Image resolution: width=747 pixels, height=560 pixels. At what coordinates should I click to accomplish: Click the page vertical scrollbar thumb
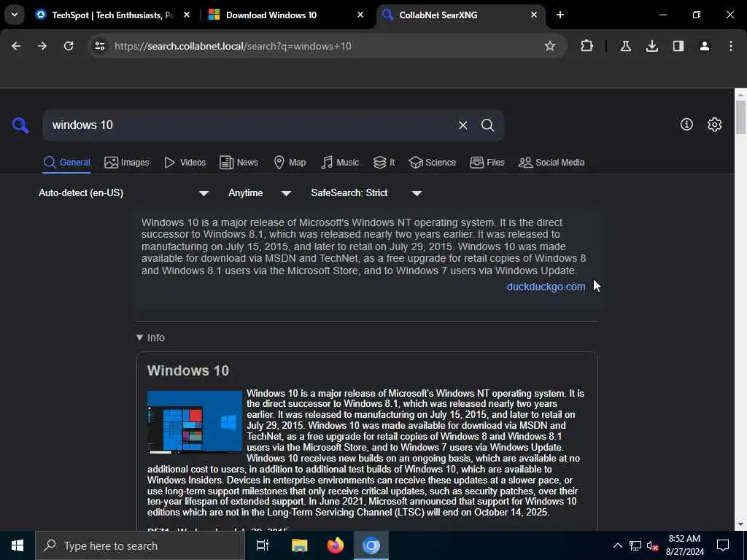point(740,117)
